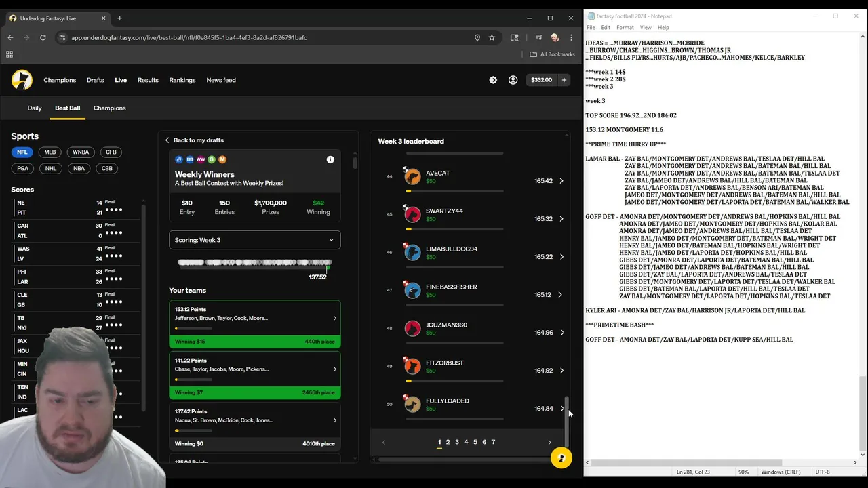Open FINEBASSFISHER team details arrow
Image resolution: width=868 pixels, height=488 pixels.
click(x=560, y=295)
